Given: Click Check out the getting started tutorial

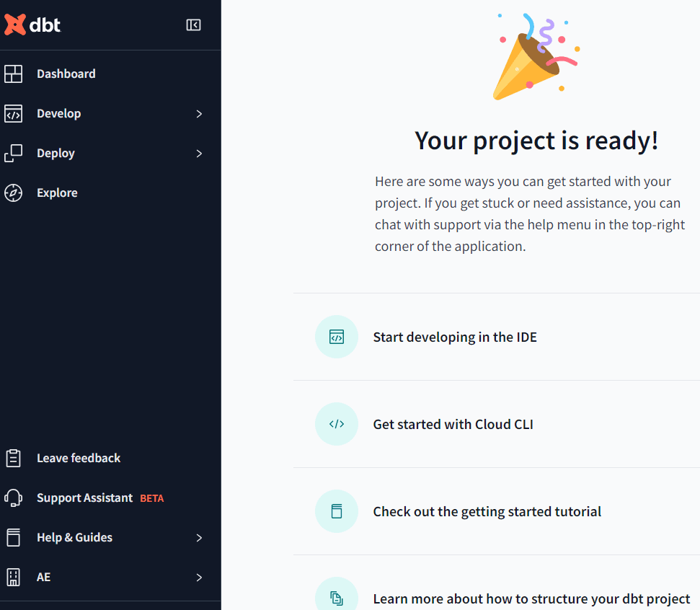Looking at the screenshot, I should pyautogui.click(x=487, y=512).
